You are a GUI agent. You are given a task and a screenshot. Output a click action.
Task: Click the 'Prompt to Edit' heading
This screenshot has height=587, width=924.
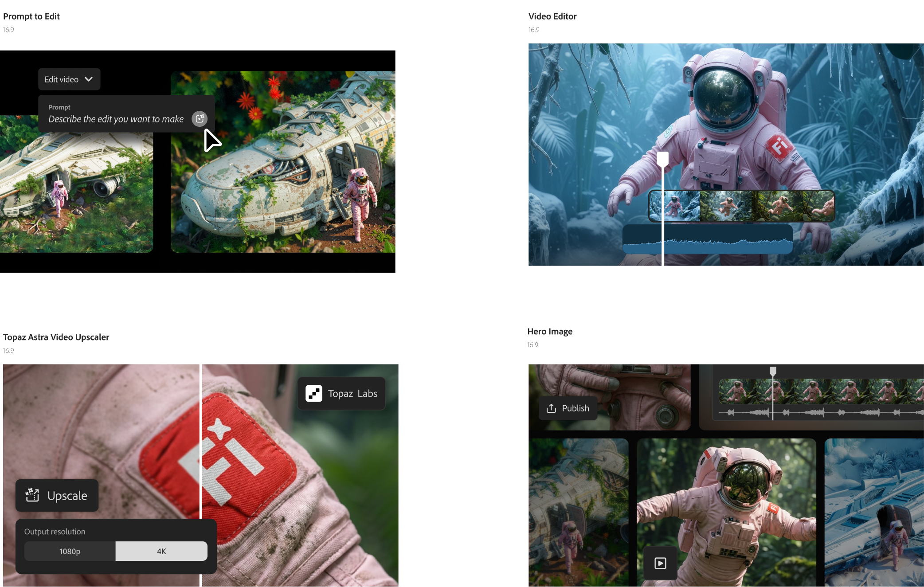click(x=31, y=16)
